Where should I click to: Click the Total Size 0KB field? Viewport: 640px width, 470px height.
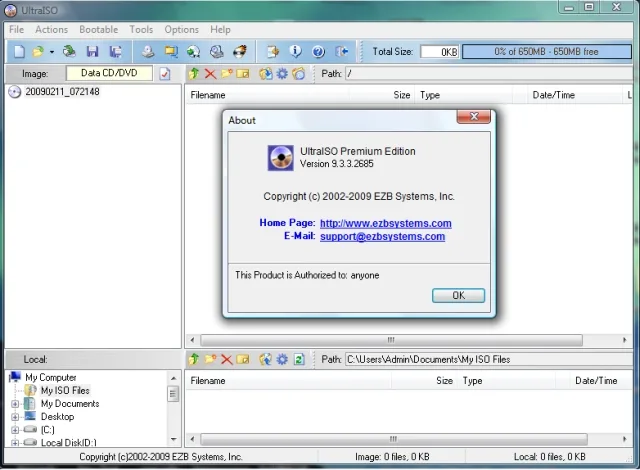click(x=440, y=52)
